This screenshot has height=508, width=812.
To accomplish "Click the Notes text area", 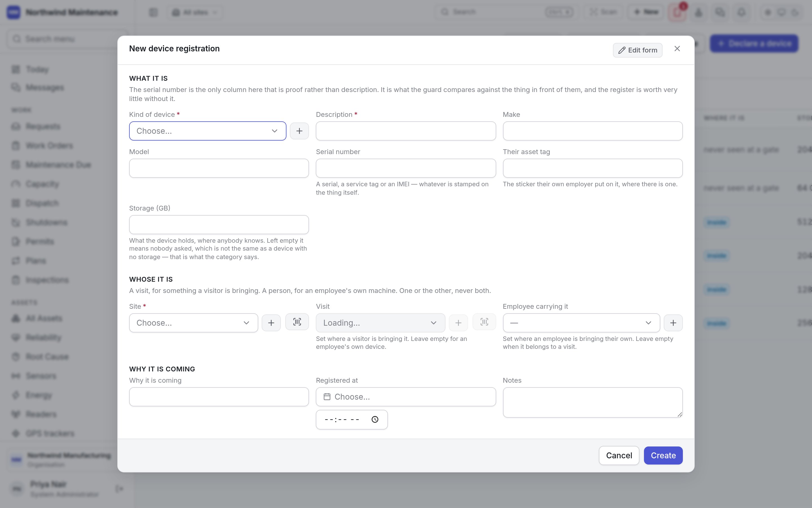I will 593,402.
